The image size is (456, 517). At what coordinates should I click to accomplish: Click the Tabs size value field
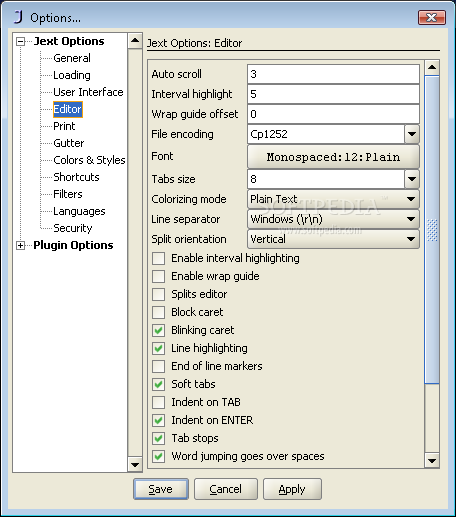coord(326,179)
